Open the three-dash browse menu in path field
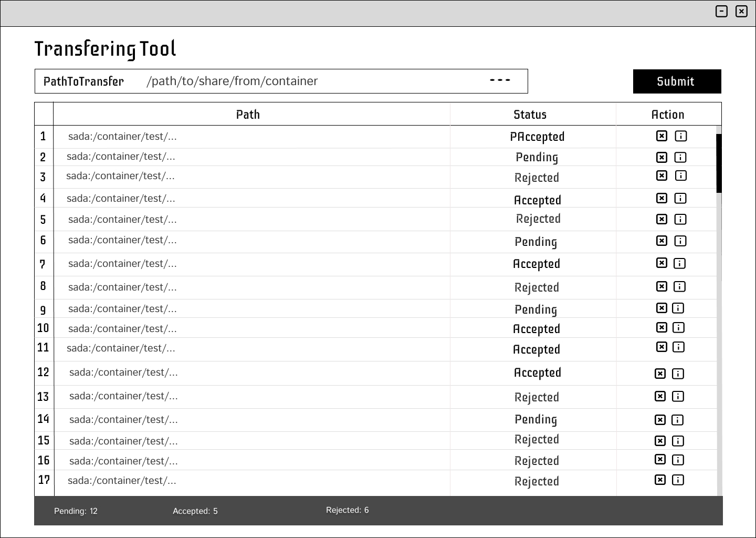The width and height of the screenshot is (756, 538). [499, 80]
